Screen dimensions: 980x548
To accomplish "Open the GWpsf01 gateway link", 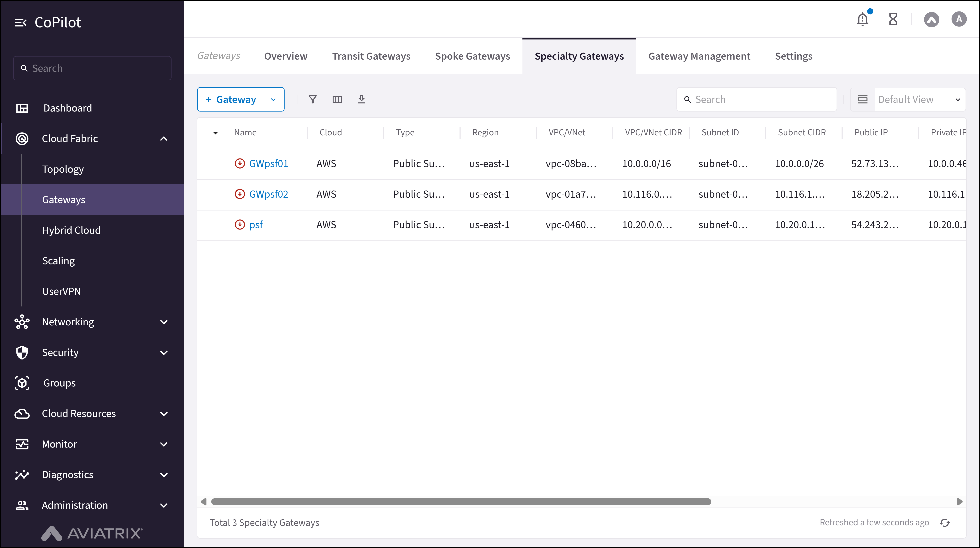I will point(268,163).
